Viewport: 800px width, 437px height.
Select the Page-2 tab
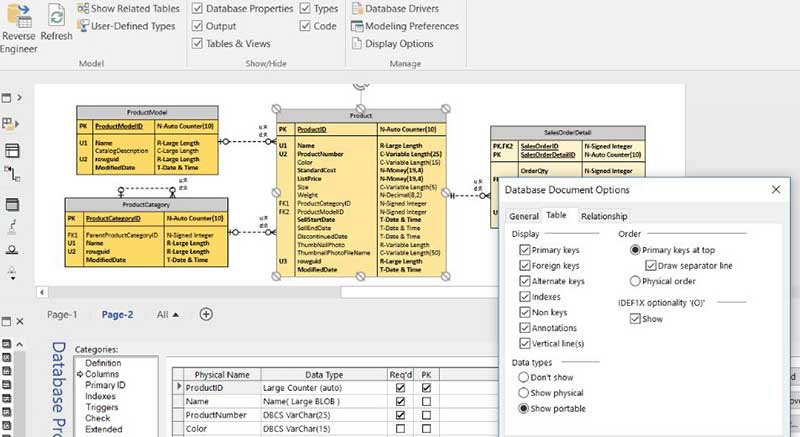coord(117,315)
